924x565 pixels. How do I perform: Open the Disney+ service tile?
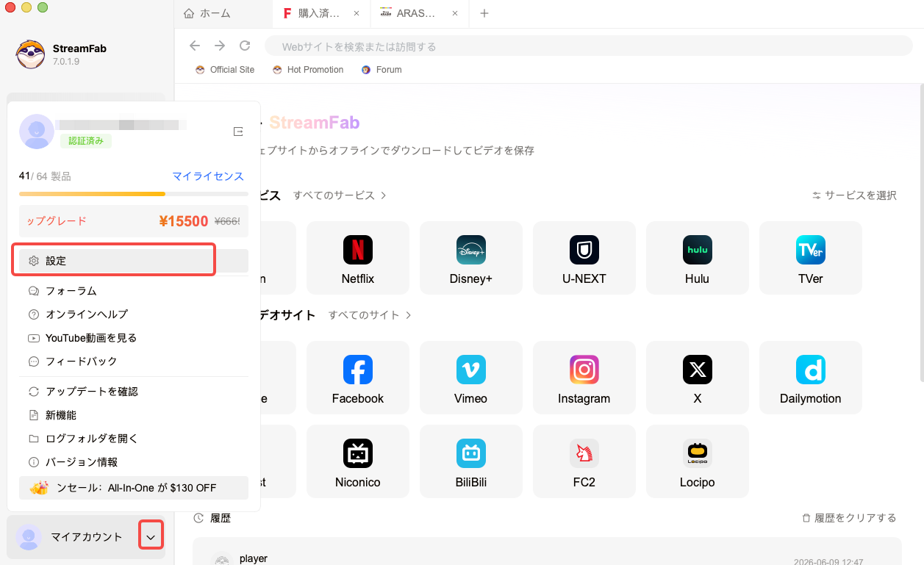470,258
